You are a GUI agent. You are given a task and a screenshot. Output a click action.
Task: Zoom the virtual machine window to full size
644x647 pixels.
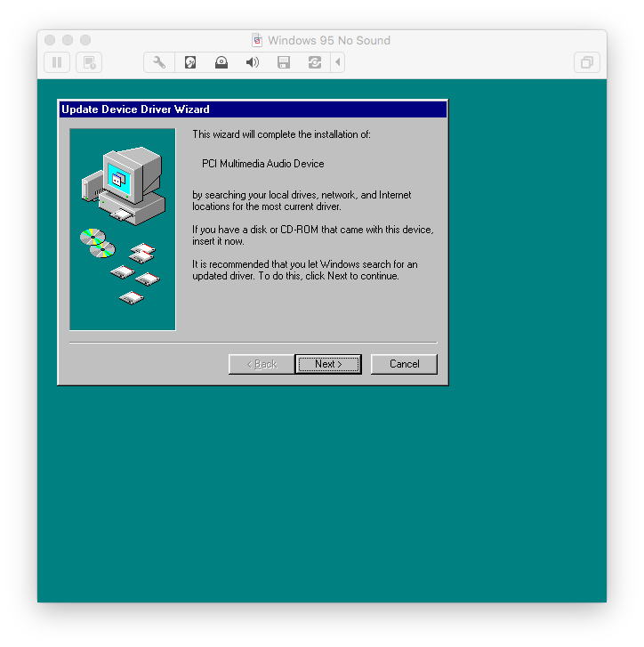(x=85, y=40)
